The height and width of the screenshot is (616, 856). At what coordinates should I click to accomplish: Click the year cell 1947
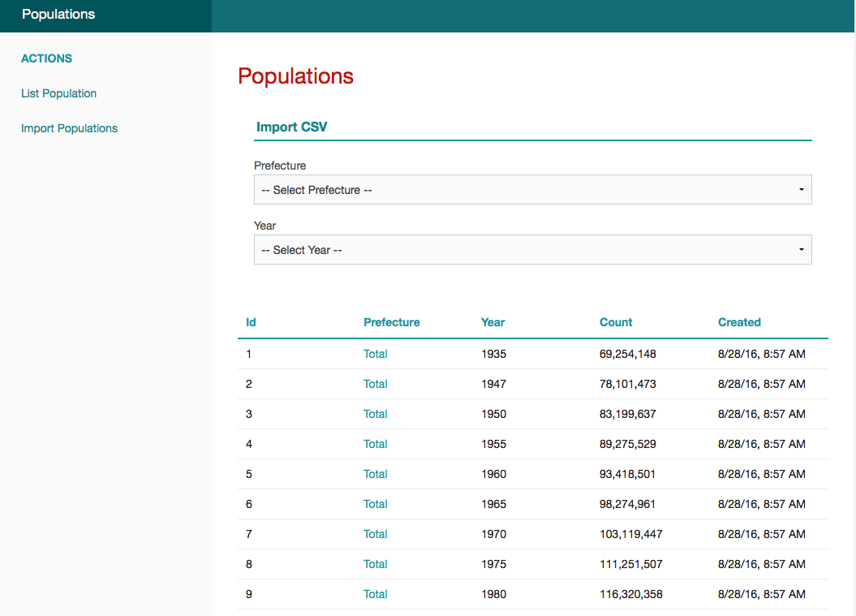[493, 384]
